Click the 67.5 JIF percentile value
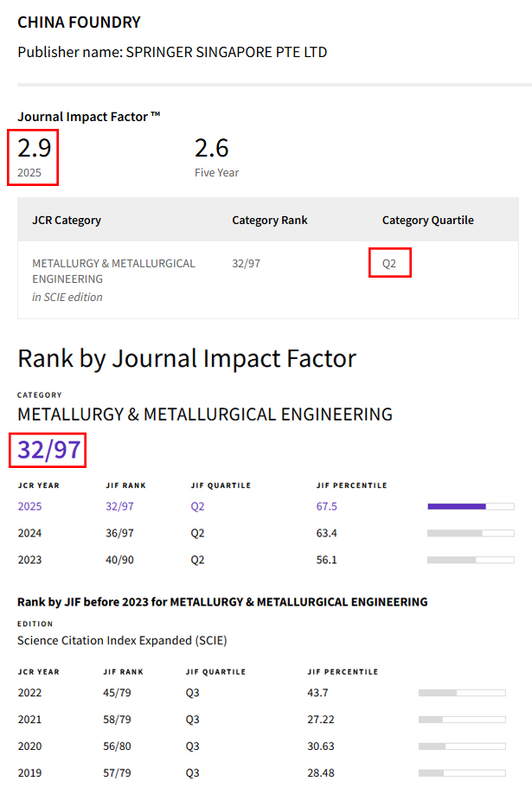The image size is (532, 801). 327,506
